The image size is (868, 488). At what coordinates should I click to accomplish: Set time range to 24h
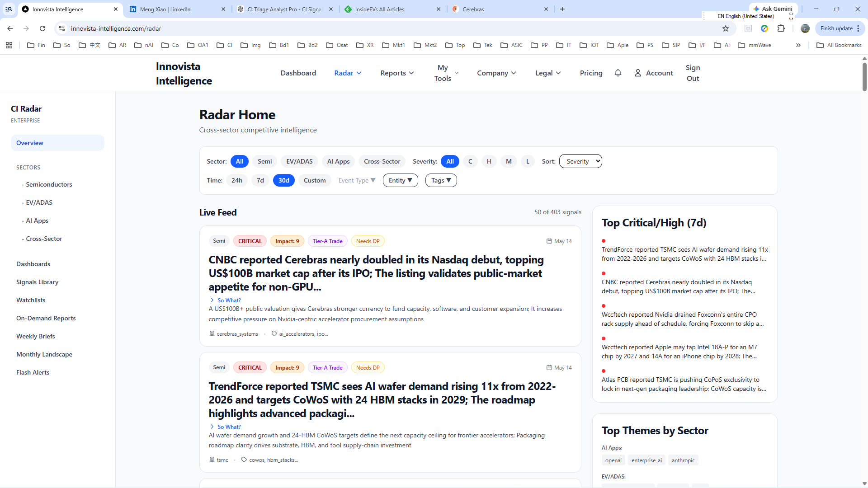point(237,180)
